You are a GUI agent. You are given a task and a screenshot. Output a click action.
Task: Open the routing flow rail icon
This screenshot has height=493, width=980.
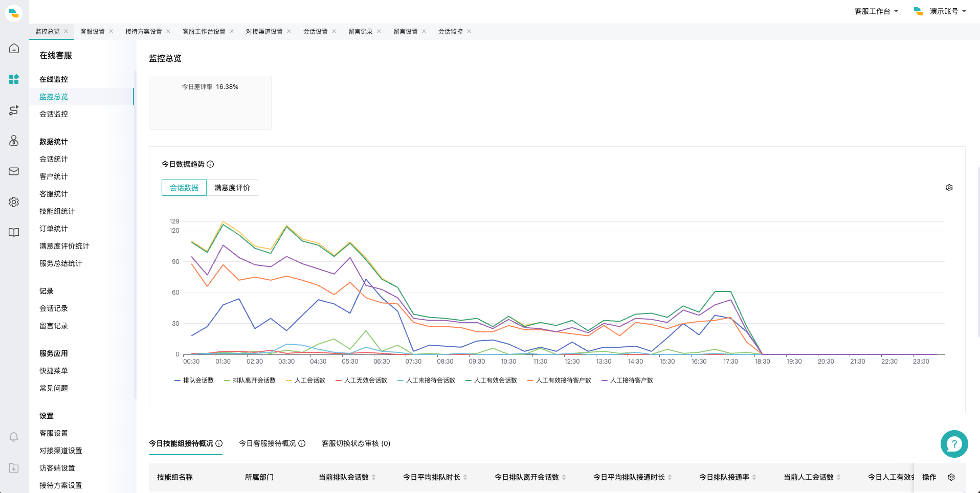(14, 110)
